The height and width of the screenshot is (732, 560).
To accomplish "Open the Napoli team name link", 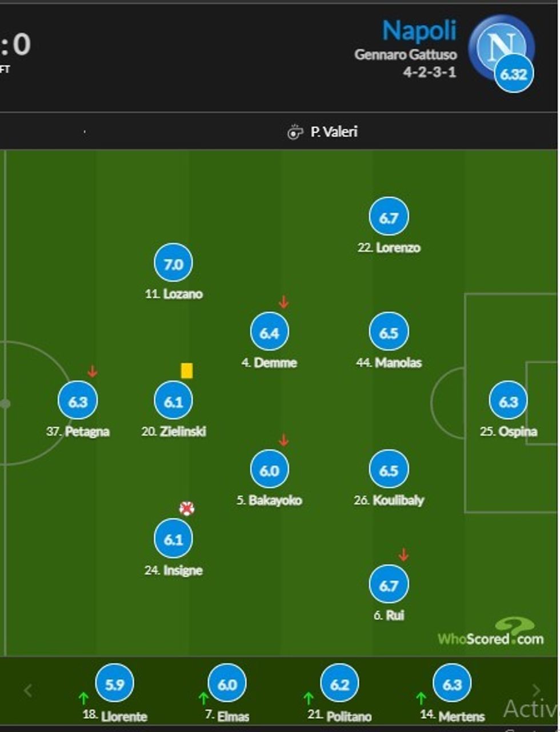I will 419,30.
